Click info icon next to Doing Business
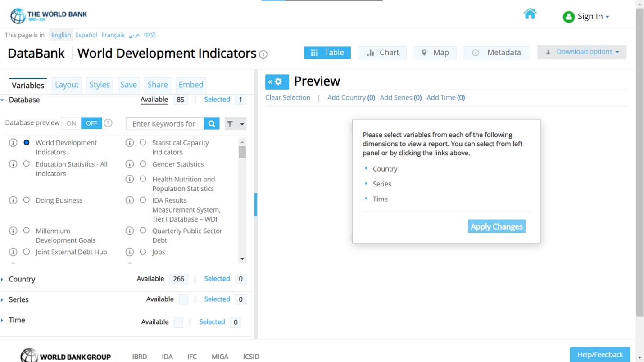Image resolution: width=644 pixels, height=362 pixels. tap(13, 200)
